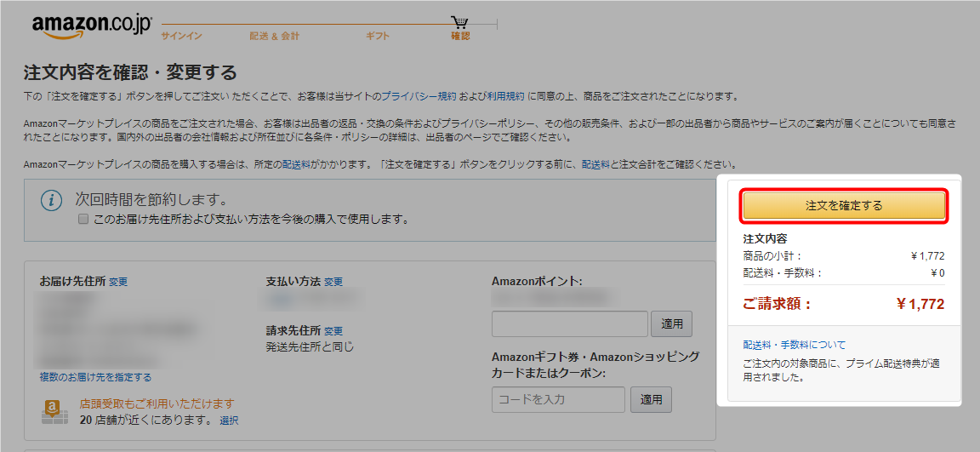Viewport: 980px width, 452px height.
Task: Click the 20 店舗が近くにあります text
Action: click(147, 421)
